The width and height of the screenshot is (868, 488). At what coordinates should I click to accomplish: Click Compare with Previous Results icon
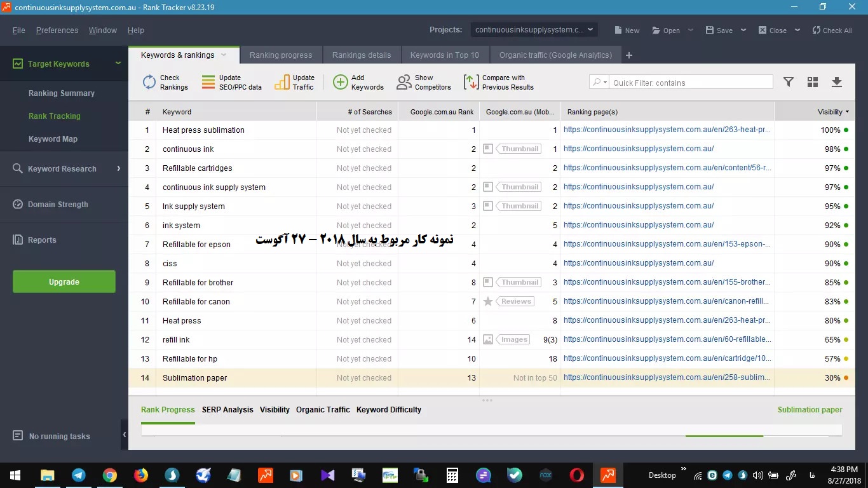471,82
